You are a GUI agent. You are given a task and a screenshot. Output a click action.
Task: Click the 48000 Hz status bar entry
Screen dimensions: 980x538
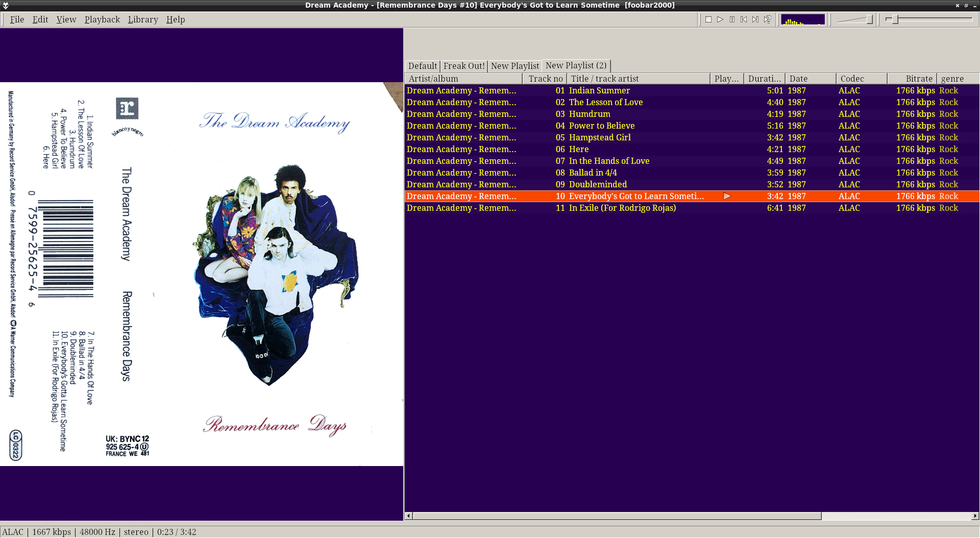point(97,532)
